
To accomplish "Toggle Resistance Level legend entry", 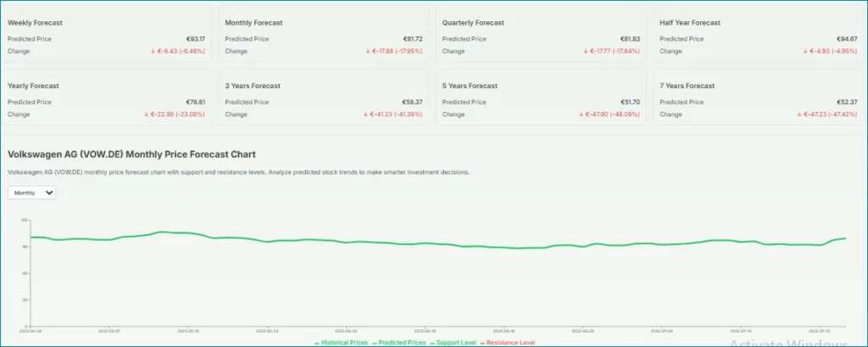I will (x=508, y=343).
